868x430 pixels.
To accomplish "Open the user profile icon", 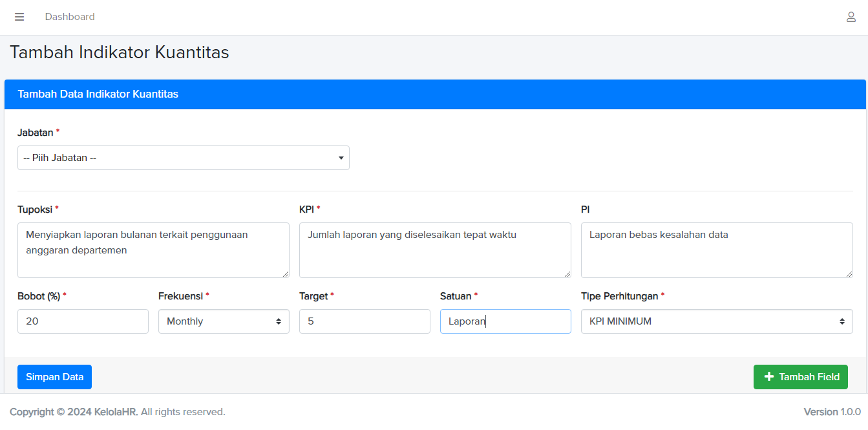I will 851,17.
